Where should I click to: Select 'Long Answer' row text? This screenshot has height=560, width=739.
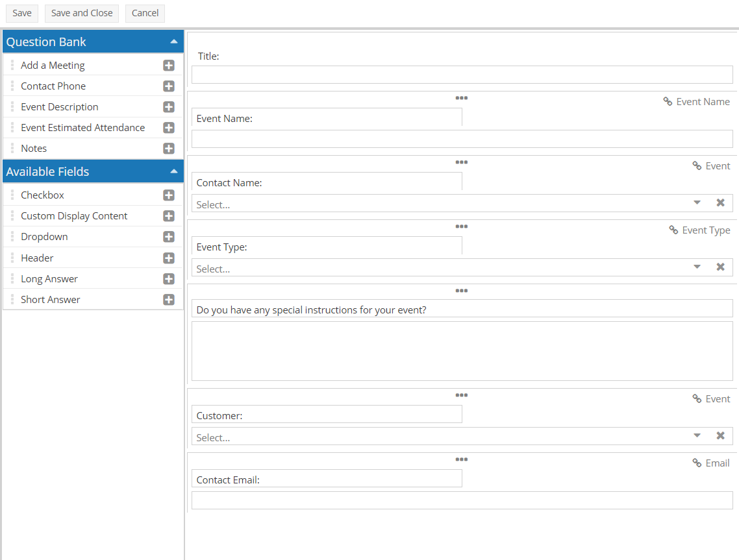[x=49, y=279]
